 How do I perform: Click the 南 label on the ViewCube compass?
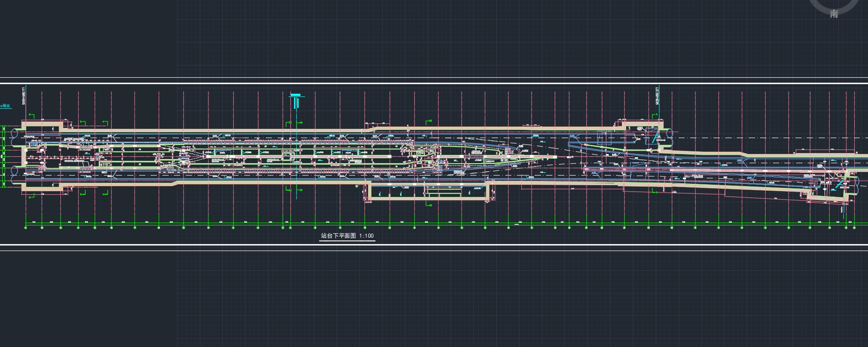(834, 14)
